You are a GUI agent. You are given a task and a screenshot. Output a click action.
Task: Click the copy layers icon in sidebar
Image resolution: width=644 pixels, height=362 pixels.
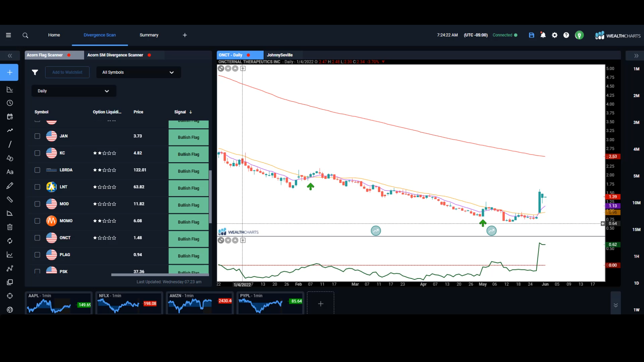click(10, 282)
